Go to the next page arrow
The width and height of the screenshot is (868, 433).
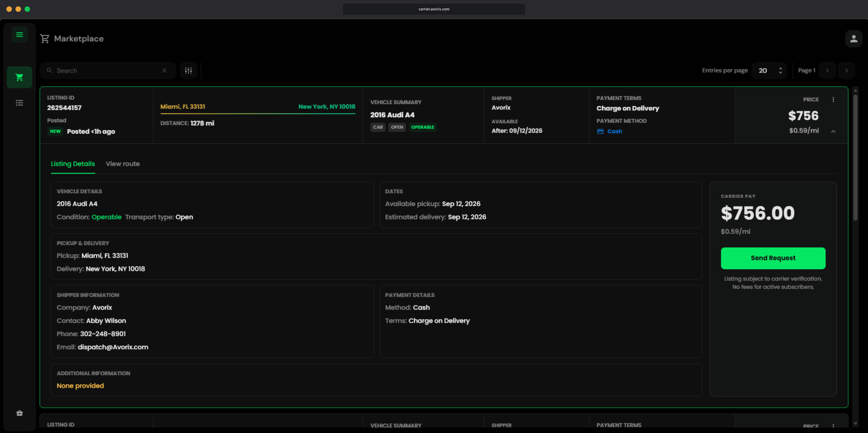(846, 70)
